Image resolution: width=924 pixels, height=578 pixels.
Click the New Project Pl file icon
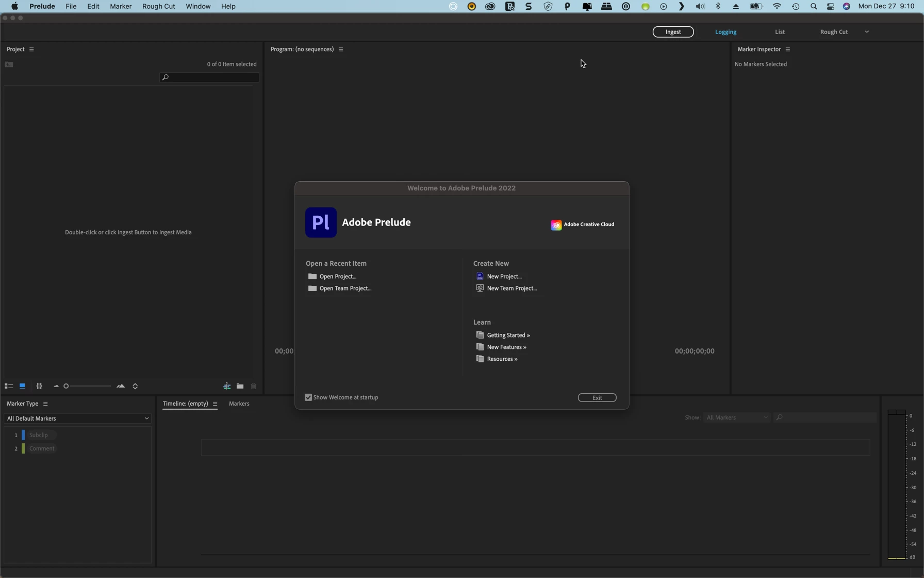(480, 276)
